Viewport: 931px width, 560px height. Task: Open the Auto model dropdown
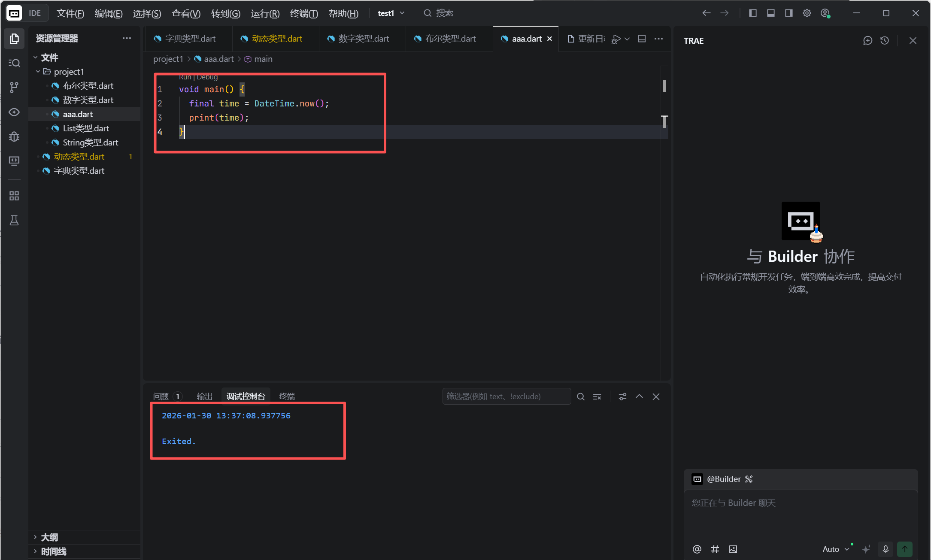tap(835, 549)
